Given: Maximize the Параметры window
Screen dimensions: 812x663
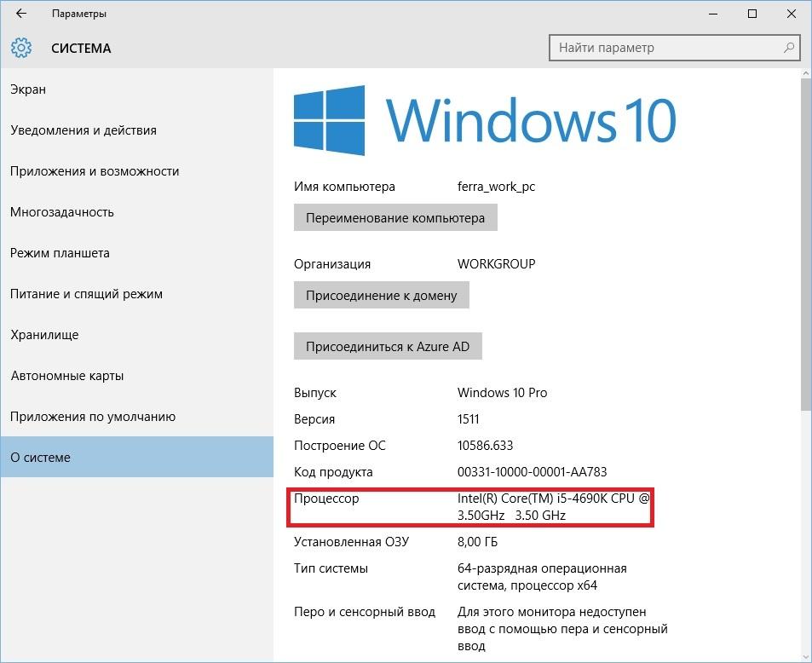Looking at the screenshot, I should point(752,14).
